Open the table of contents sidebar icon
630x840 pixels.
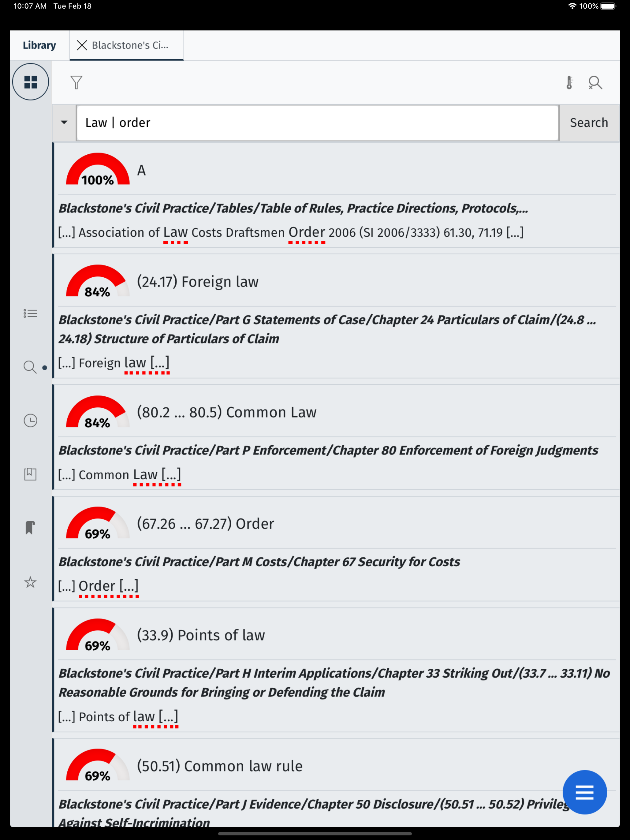point(30,313)
